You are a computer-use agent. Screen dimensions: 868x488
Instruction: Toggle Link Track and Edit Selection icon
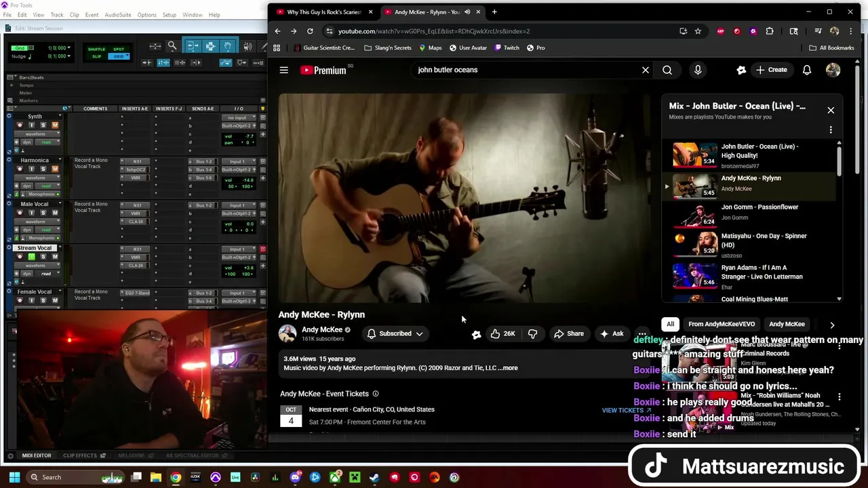(180, 62)
